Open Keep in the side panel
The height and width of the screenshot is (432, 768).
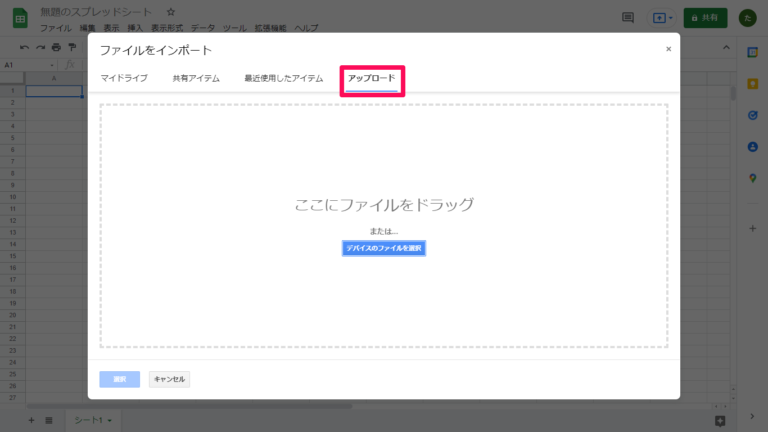pyautogui.click(x=752, y=84)
